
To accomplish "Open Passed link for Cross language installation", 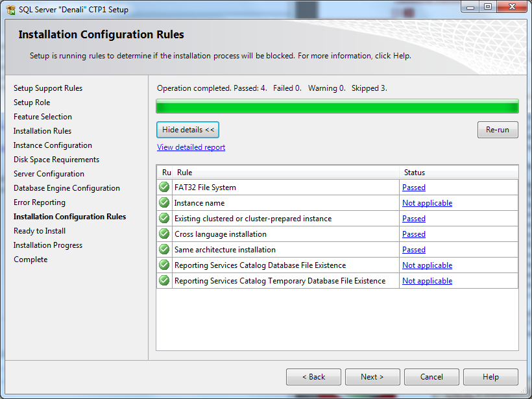I will (x=413, y=234).
